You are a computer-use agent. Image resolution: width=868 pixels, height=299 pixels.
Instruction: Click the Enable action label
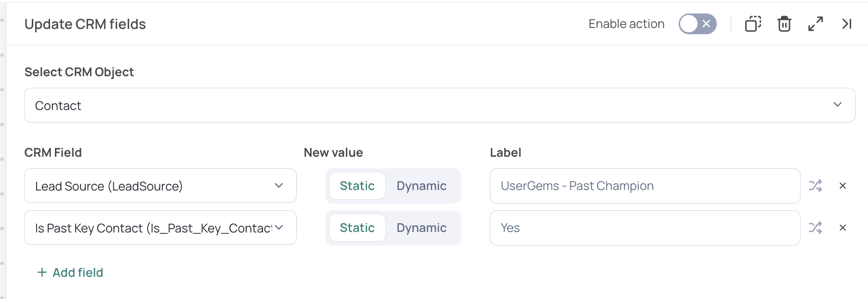tap(626, 24)
